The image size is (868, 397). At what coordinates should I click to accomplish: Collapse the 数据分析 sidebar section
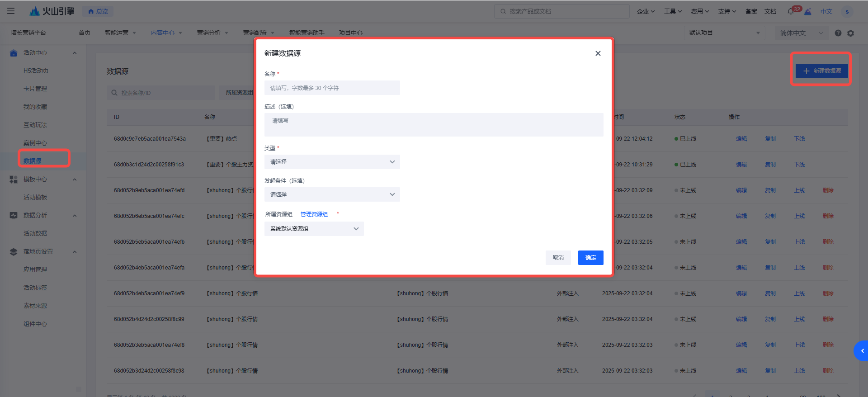click(75, 216)
